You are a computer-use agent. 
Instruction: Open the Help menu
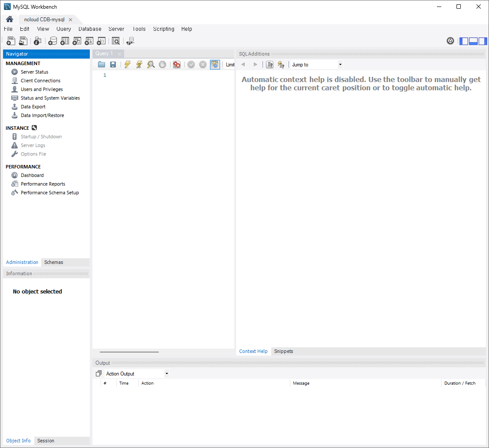click(x=187, y=29)
